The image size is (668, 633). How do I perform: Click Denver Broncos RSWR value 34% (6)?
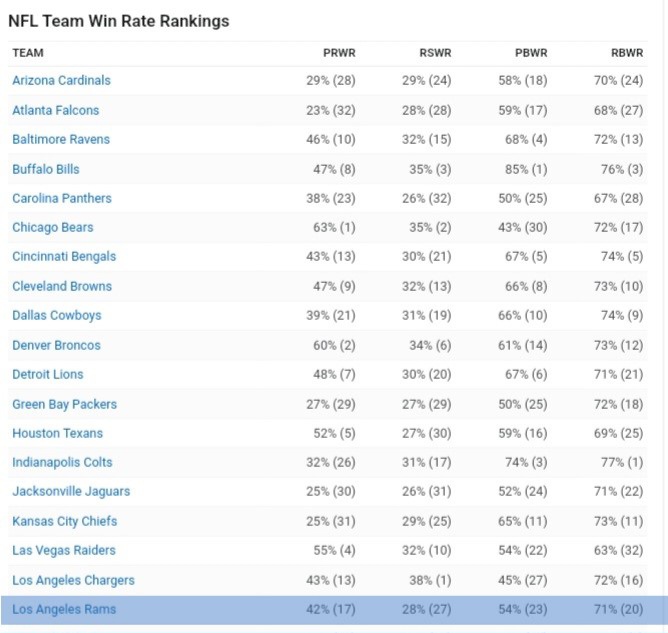tap(430, 345)
